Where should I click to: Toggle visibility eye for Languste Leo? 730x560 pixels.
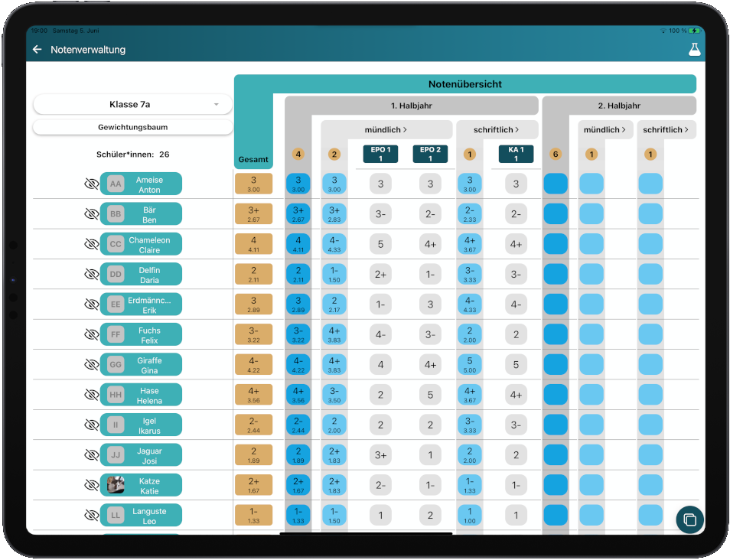tap(92, 515)
